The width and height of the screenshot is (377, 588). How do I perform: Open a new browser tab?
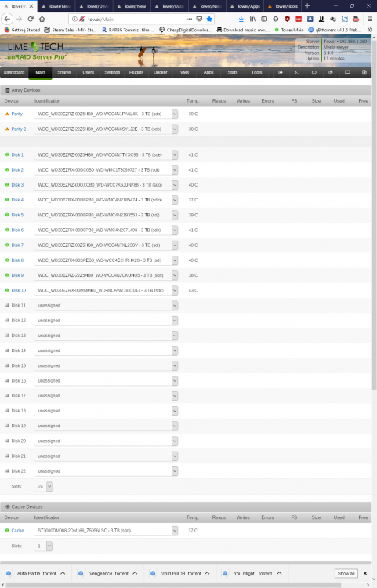[x=307, y=5]
